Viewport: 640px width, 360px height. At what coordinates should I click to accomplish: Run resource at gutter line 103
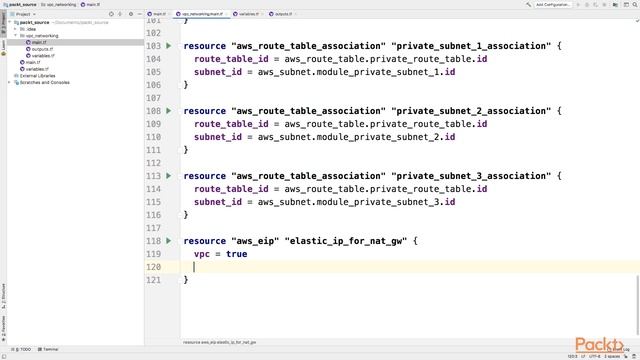[x=169, y=46]
